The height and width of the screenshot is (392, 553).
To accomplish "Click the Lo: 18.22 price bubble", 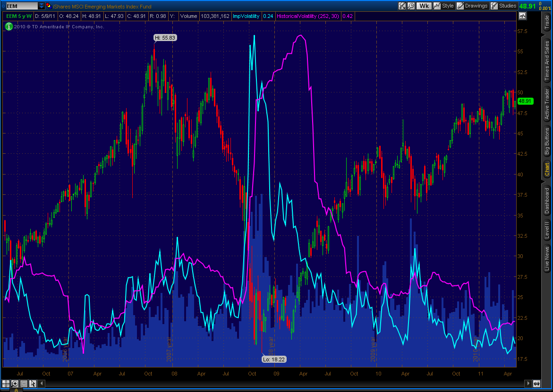I will click(274, 359).
